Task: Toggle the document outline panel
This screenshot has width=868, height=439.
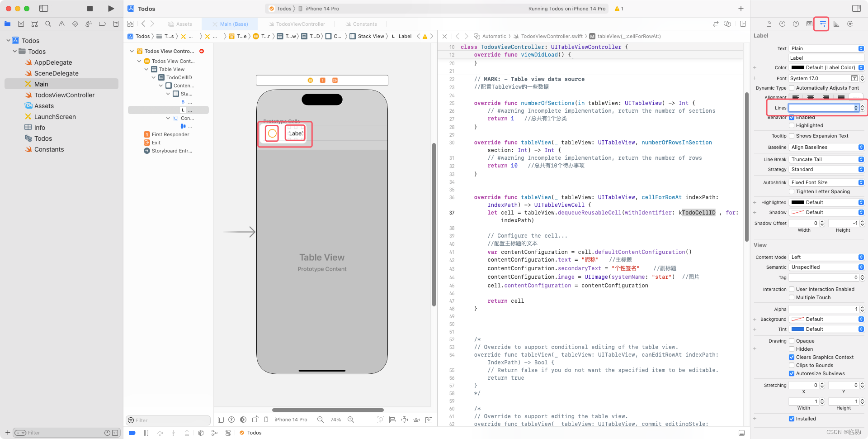Action: pyautogui.click(x=221, y=420)
